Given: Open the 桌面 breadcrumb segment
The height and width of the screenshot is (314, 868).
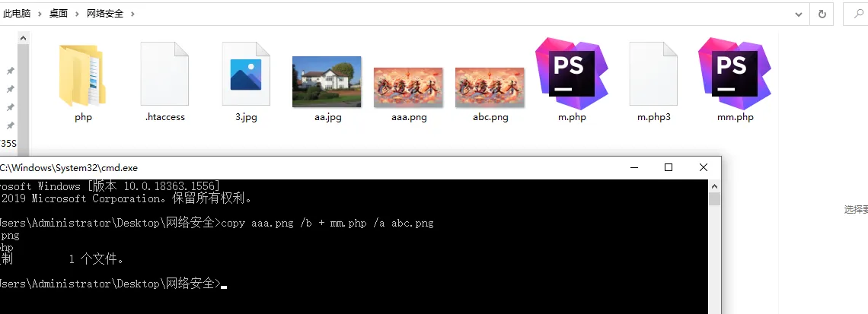Looking at the screenshot, I should click(x=58, y=14).
